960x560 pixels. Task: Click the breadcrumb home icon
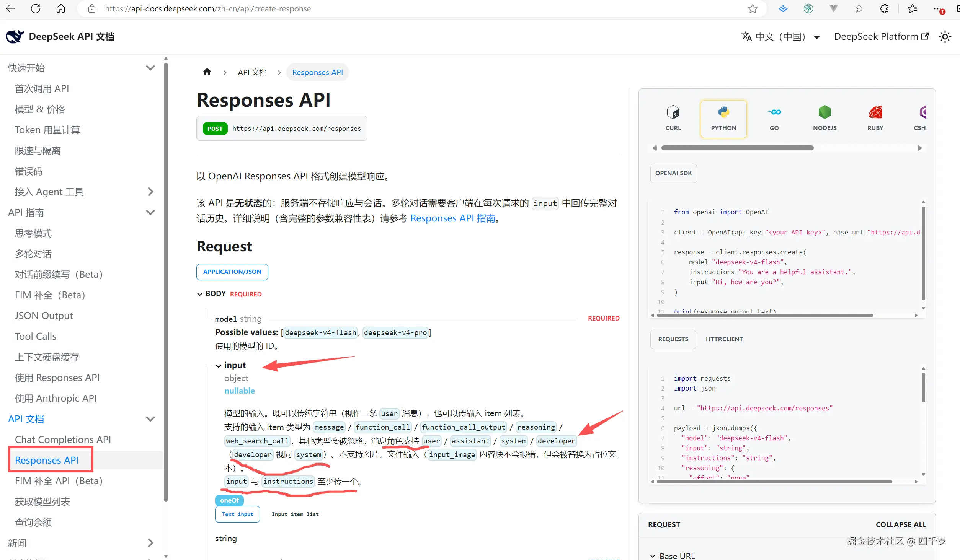207,72
